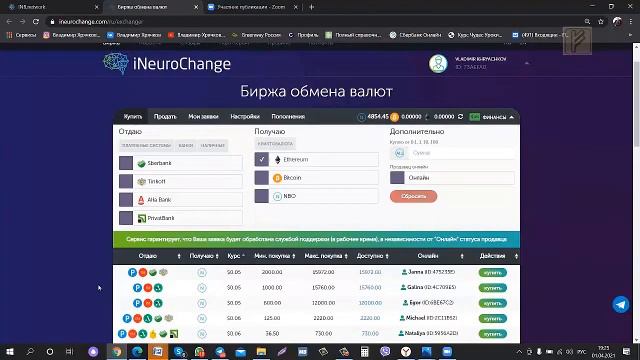The image size is (640, 360).
Task: Click купить in Nataliya's row
Action: tap(493, 334)
